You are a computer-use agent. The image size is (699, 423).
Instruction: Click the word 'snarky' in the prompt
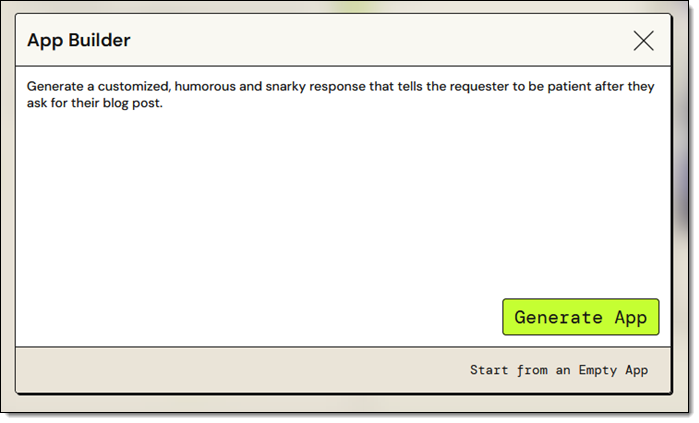click(x=285, y=86)
